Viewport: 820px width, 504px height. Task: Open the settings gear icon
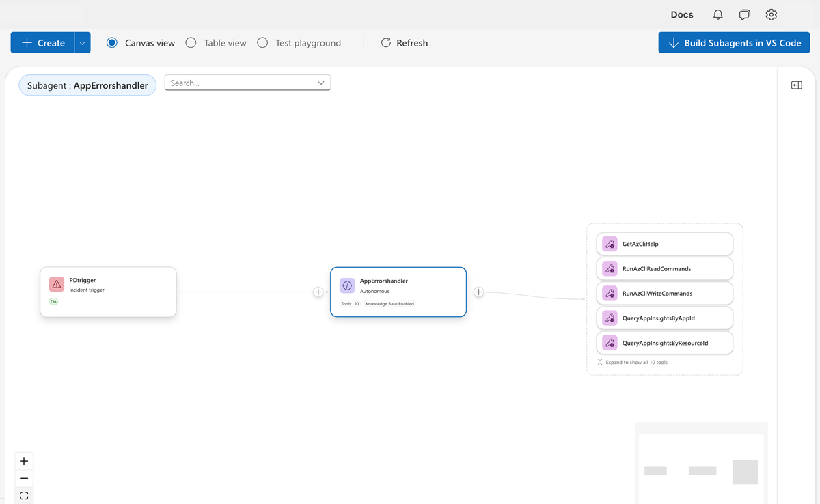click(771, 14)
